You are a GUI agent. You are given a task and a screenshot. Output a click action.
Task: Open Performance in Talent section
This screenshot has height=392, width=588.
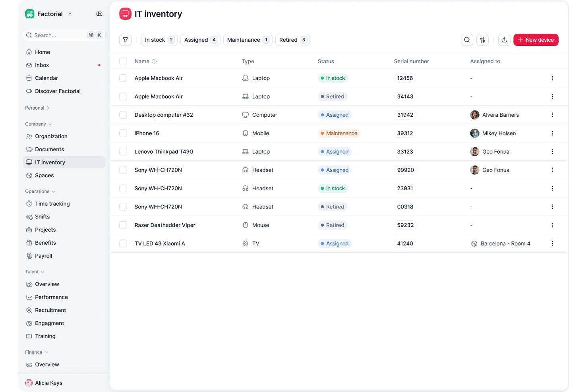click(x=64, y=297)
